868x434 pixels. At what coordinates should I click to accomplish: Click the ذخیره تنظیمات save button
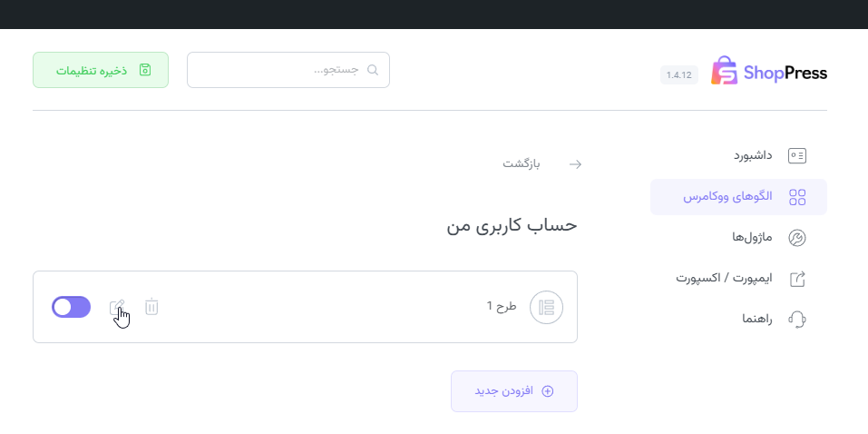tap(101, 70)
